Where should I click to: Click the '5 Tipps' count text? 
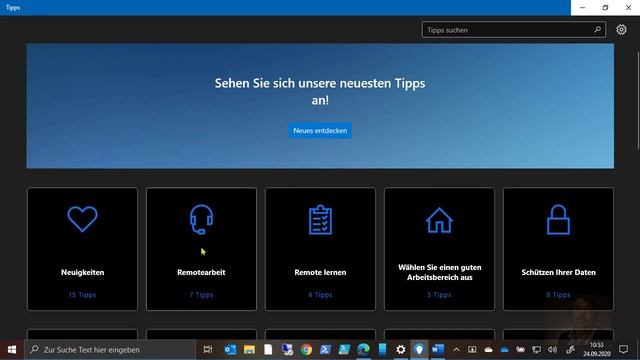(x=439, y=295)
